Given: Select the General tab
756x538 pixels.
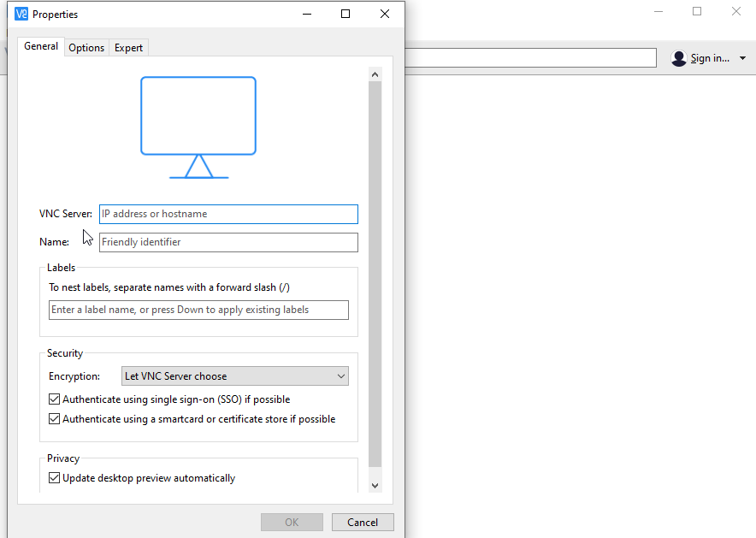Looking at the screenshot, I should click(x=41, y=47).
